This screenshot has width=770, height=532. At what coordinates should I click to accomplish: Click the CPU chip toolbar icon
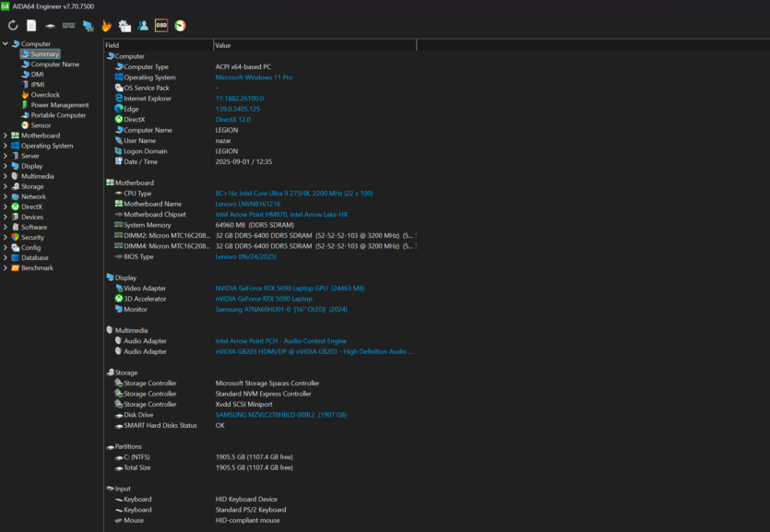50,26
